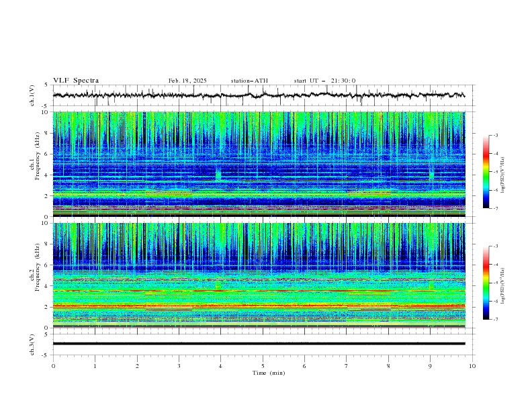Image resolution: width=532 pixels, height=411 pixels.
Task: Click the "-5" label on ch.1 colorbar
Action: pyautogui.click(x=495, y=172)
